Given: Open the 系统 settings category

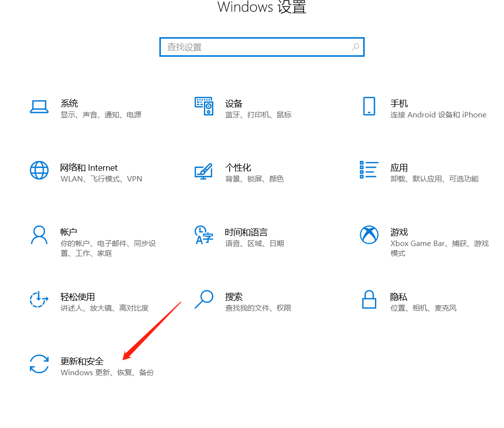Looking at the screenshot, I should [x=69, y=103].
